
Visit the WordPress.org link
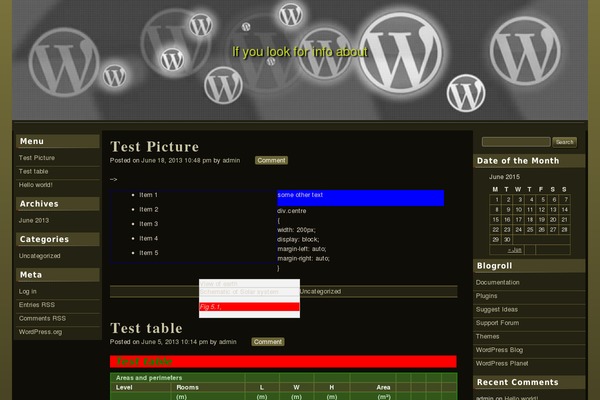coord(40,332)
